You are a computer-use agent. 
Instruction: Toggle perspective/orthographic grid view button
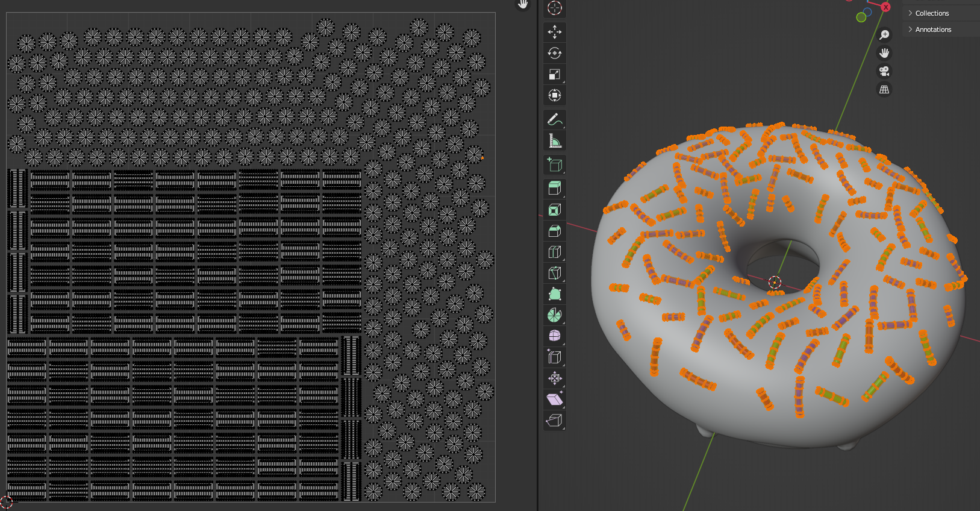click(x=884, y=89)
